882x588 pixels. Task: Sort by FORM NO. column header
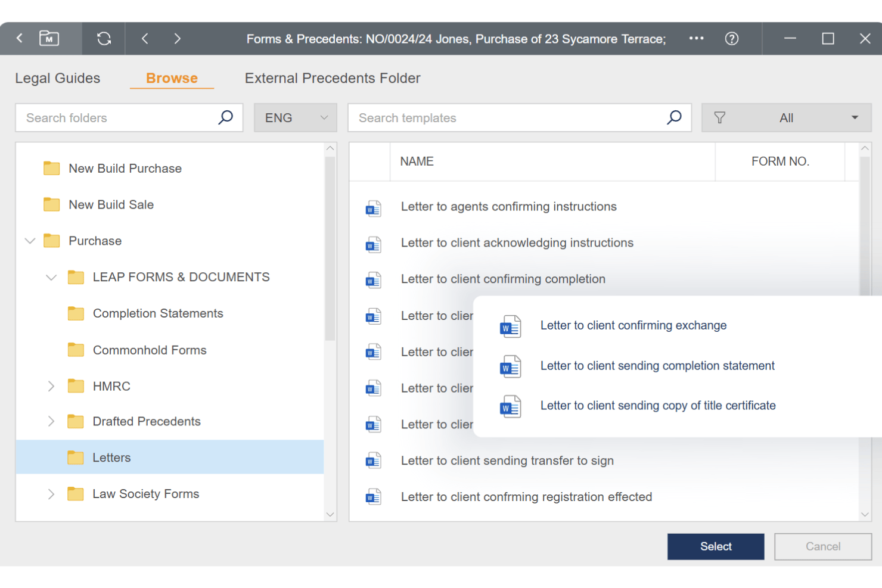click(x=780, y=161)
